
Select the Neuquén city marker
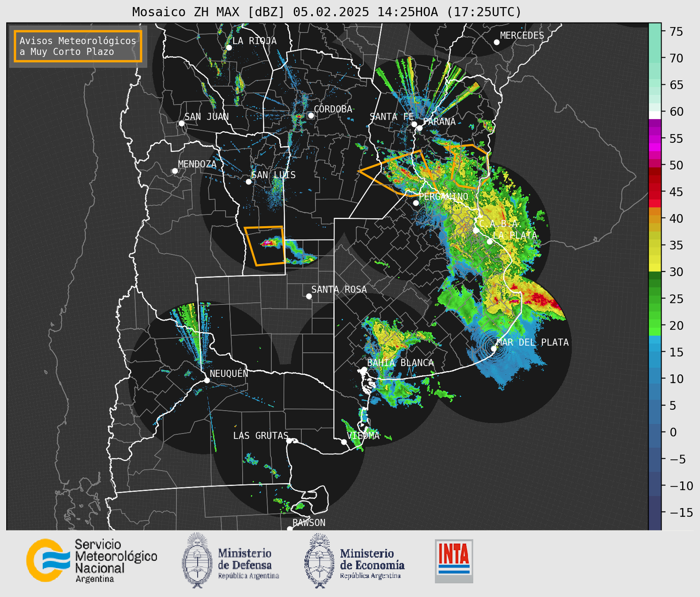coord(207,380)
